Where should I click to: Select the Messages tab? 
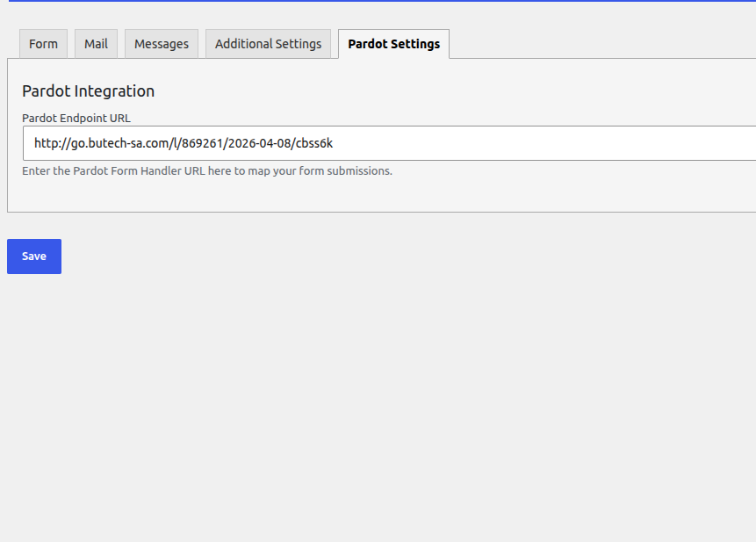162,44
